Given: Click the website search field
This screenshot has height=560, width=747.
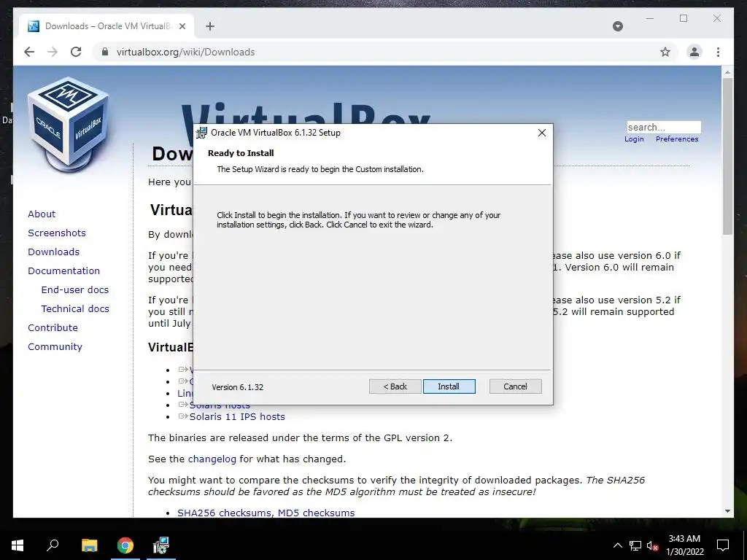Looking at the screenshot, I should coord(664,127).
